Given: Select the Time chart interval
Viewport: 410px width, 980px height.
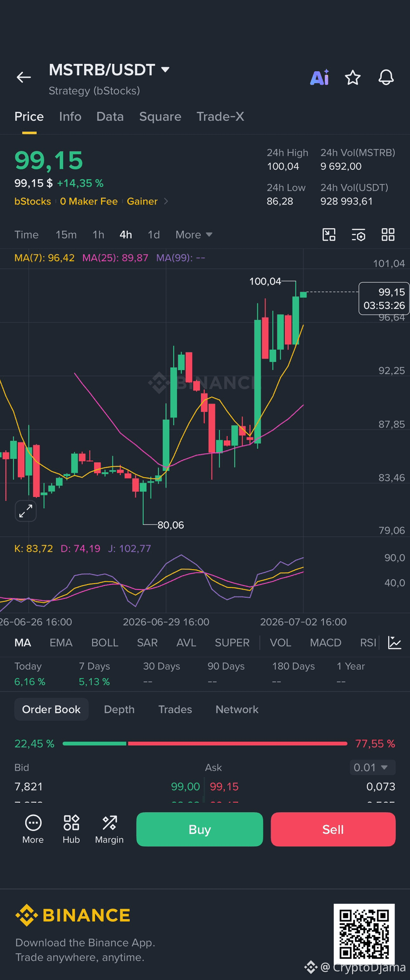Looking at the screenshot, I should pyautogui.click(x=26, y=235).
